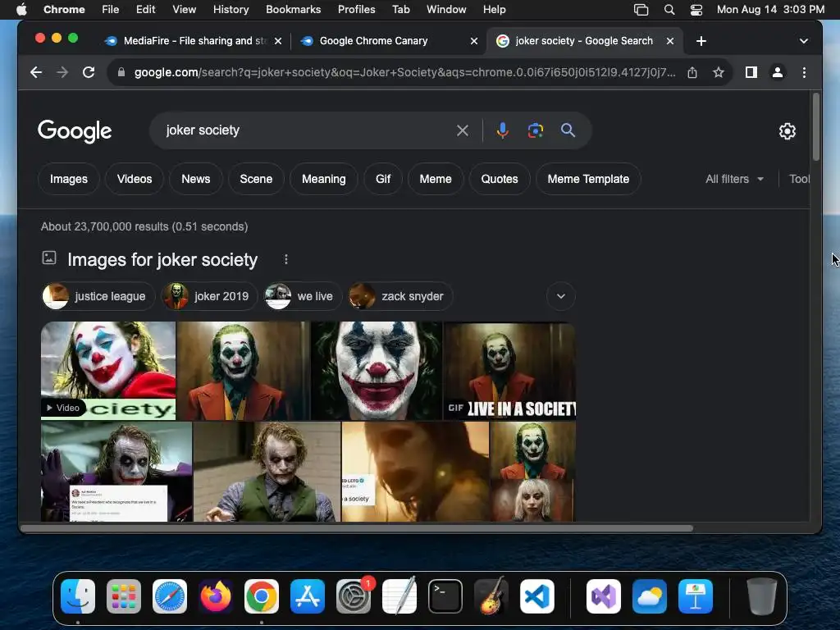Clear the search box with the X
Screen dimensions: 840x630
463,130
